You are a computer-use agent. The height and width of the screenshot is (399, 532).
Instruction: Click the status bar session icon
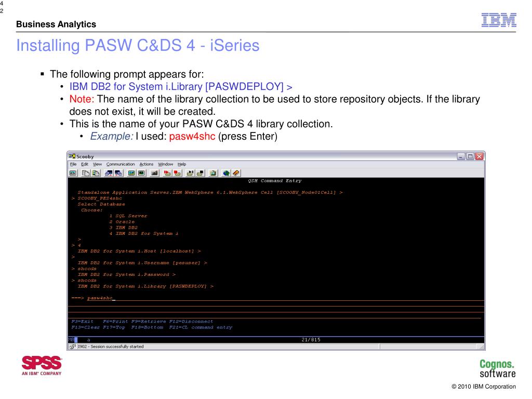point(72,347)
